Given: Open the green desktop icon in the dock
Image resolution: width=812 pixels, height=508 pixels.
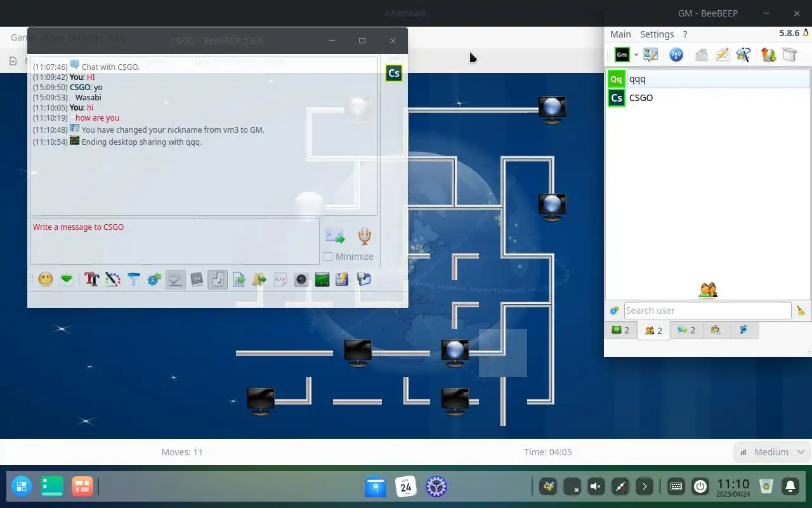Looking at the screenshot, I should (x=52, y=487).
